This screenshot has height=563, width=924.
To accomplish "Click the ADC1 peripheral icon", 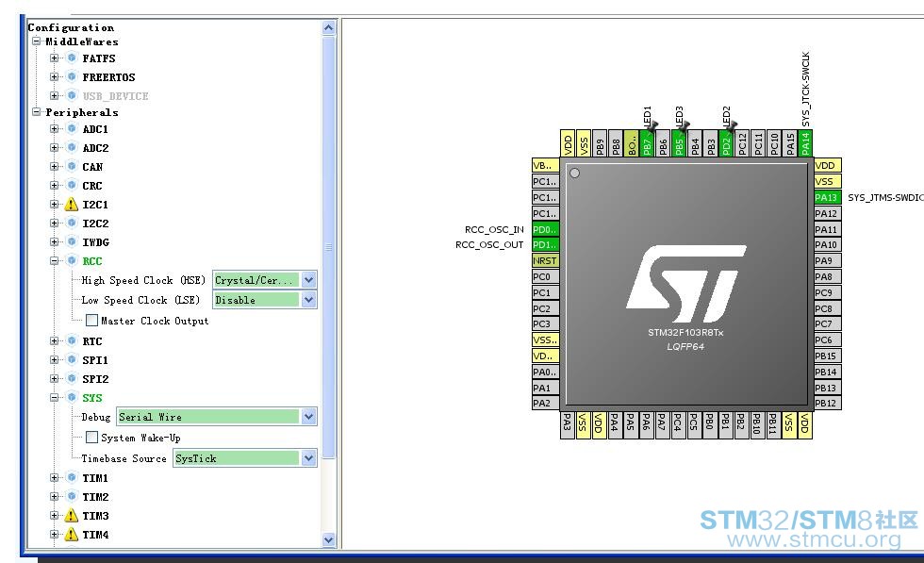I will tap(72, 128).
